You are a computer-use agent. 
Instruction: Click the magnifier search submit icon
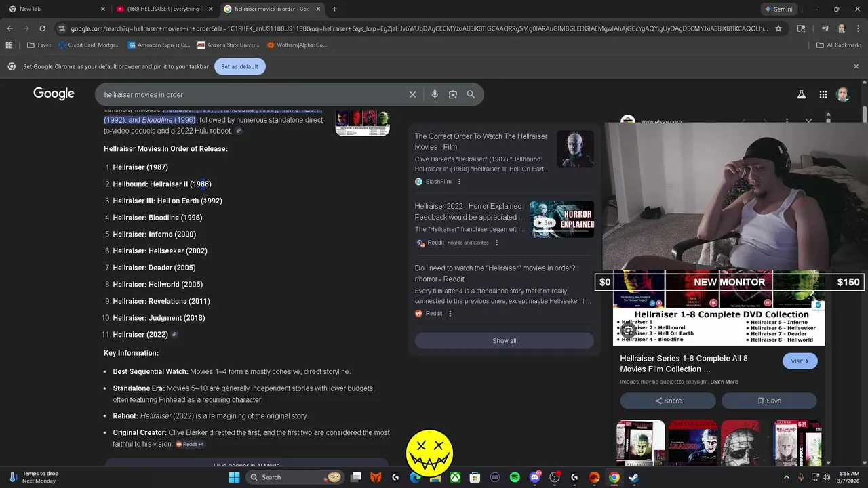pos(471,94)
